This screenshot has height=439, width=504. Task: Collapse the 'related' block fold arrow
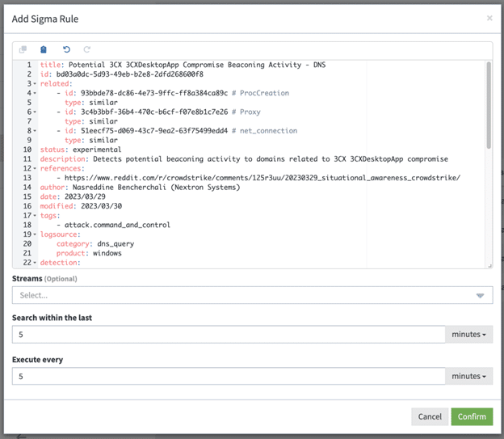tap(35, 83)
